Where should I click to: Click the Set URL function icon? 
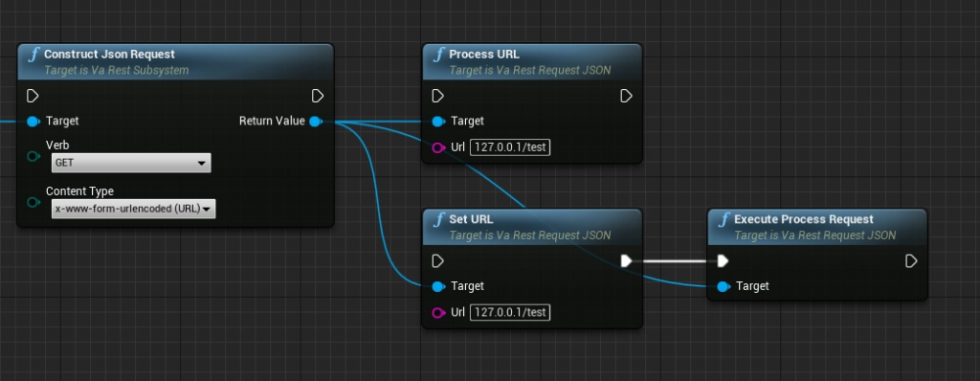pos(439,220)
